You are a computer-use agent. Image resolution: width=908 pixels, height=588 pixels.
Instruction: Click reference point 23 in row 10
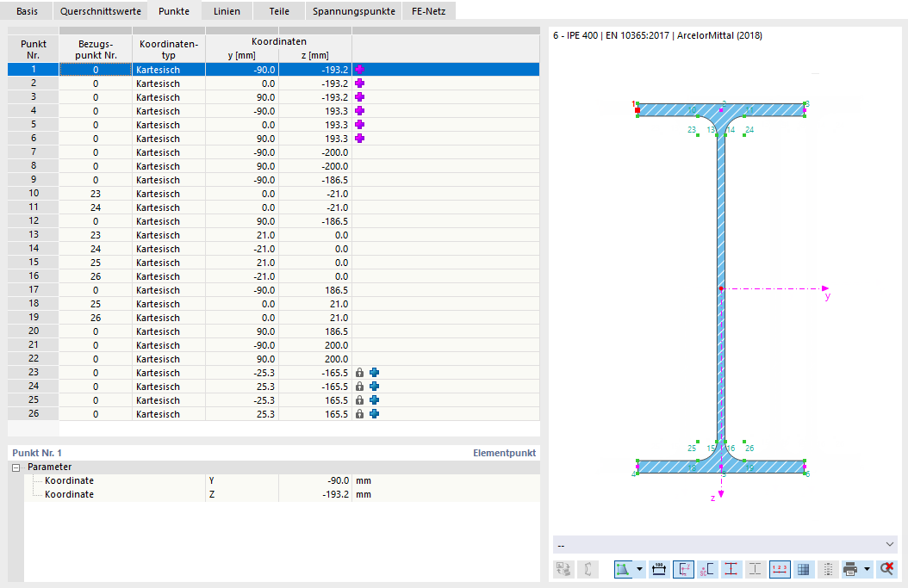96,194
